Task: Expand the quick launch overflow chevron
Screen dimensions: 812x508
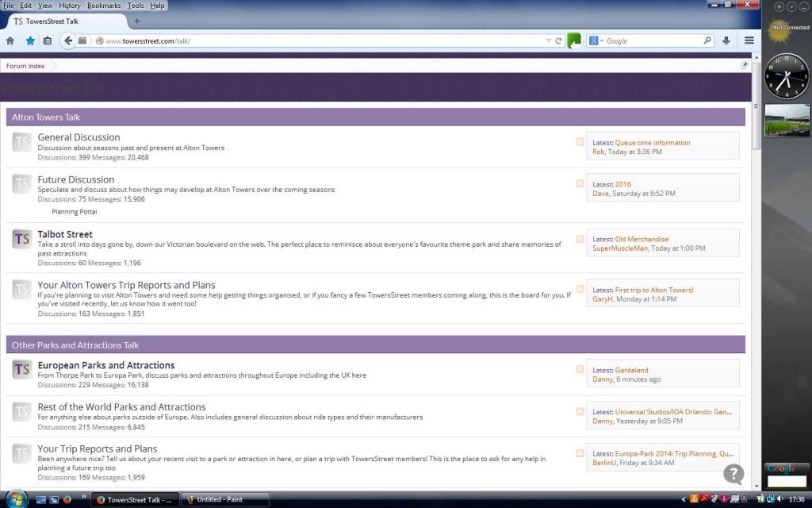Action: click(83, 498)
